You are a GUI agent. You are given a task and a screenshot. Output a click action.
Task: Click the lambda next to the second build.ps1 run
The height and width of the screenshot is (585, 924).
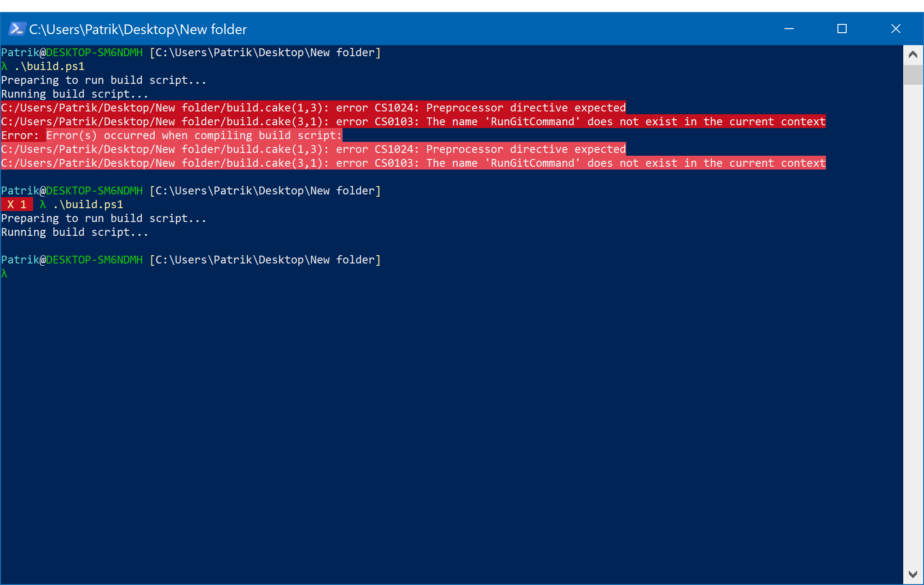point(42,205)
